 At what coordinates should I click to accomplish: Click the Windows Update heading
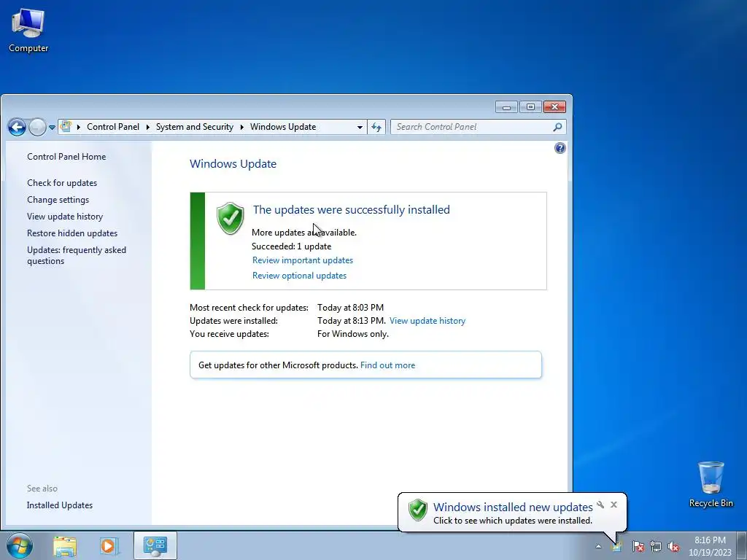coord(233,164)
